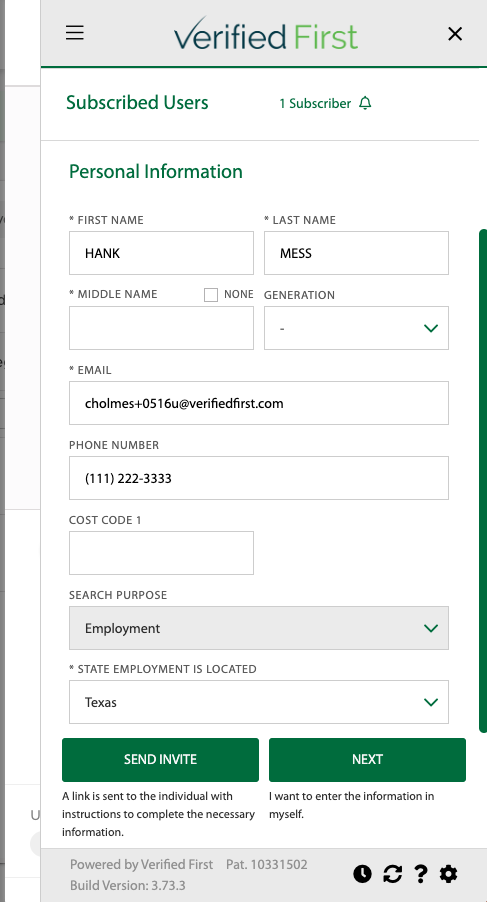Open the Generation dropdown

356,328
